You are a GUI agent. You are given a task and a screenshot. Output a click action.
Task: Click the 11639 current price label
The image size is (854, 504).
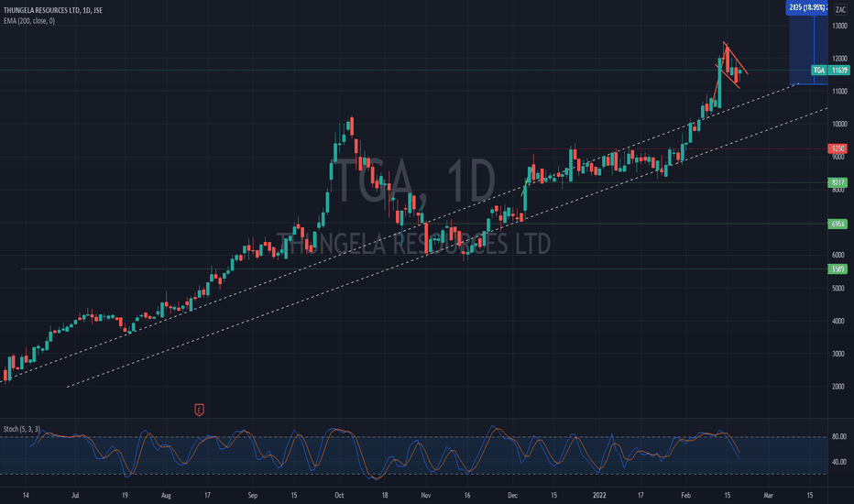point(839,71)
